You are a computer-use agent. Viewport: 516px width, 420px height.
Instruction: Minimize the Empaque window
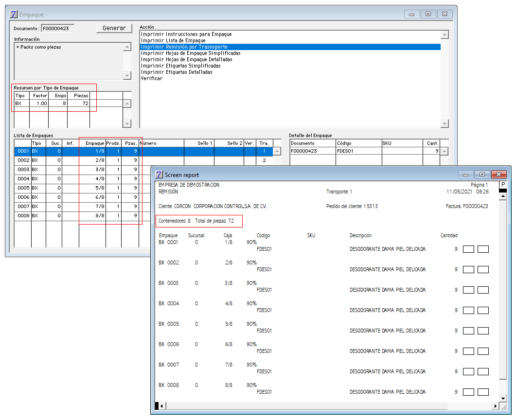[411, 14]
